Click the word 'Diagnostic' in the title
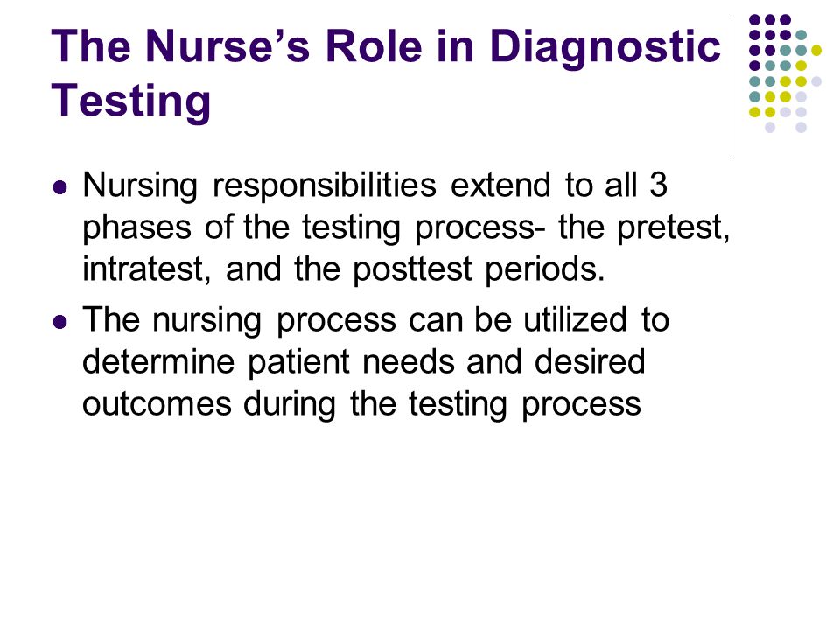The width and height of the screenshot is (840, 630). point(605,48)
